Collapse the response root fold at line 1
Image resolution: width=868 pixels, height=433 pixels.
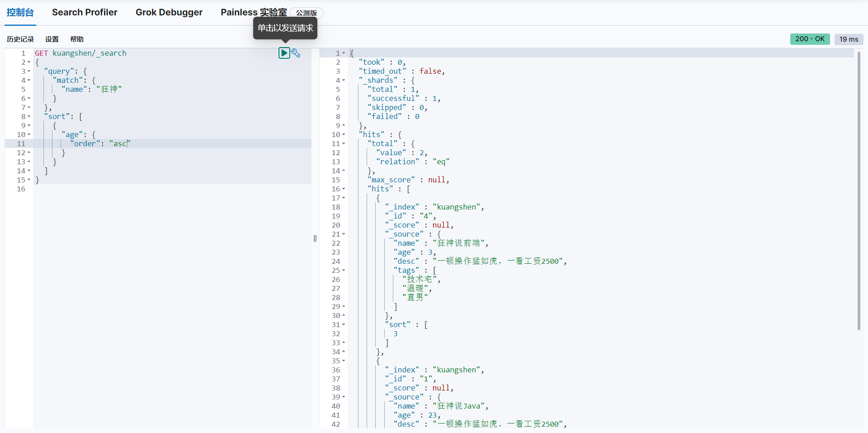[x=344, y=53]
